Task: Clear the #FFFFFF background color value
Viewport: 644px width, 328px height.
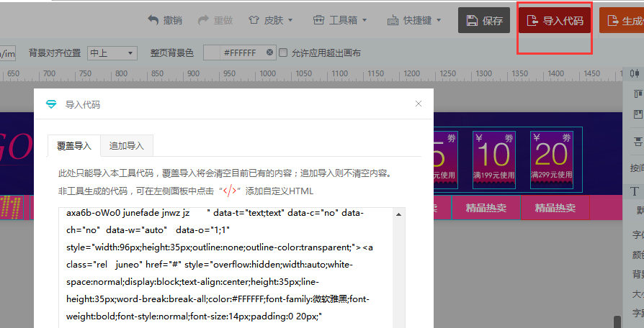Action: point(269,53)
